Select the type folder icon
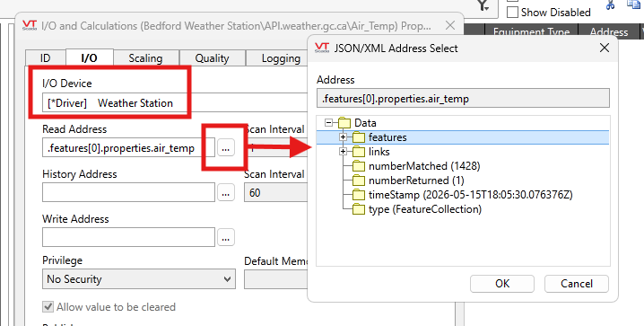644x326 pixels. pos(359,209)
